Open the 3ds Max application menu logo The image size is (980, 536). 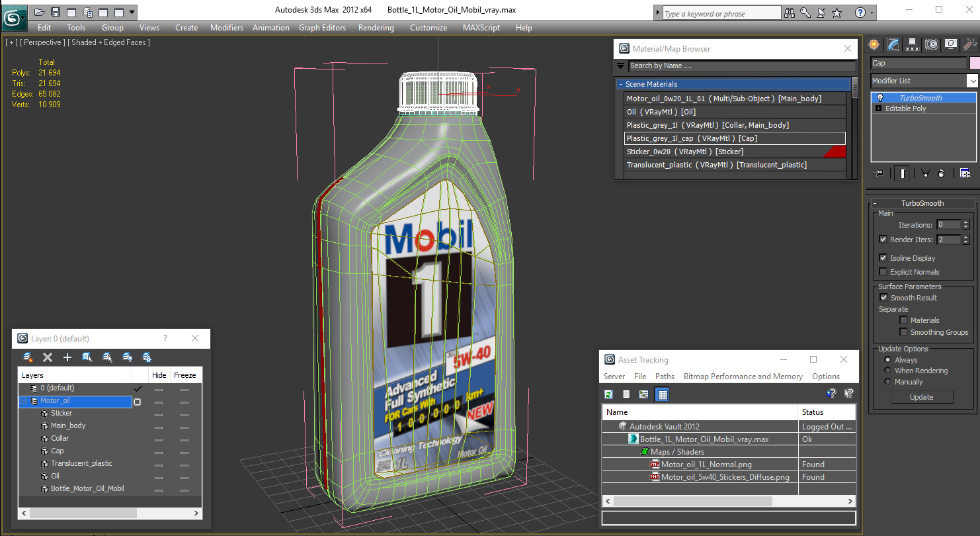click(14, 18)
